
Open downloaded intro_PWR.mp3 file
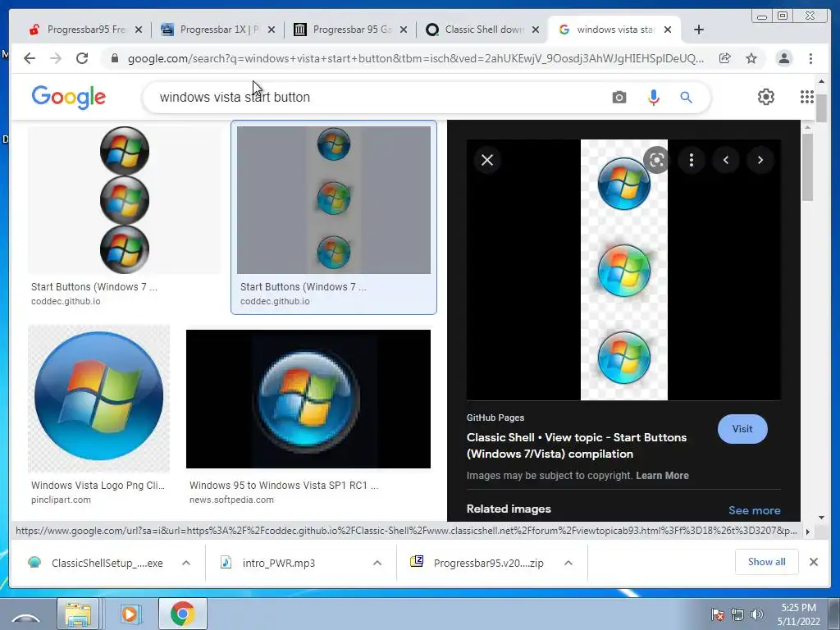[268, 563]
